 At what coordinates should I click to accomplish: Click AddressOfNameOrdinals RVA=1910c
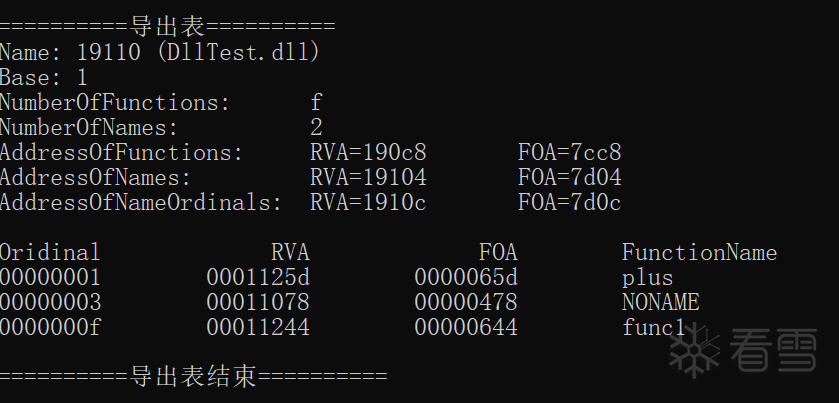pos(368,202)
